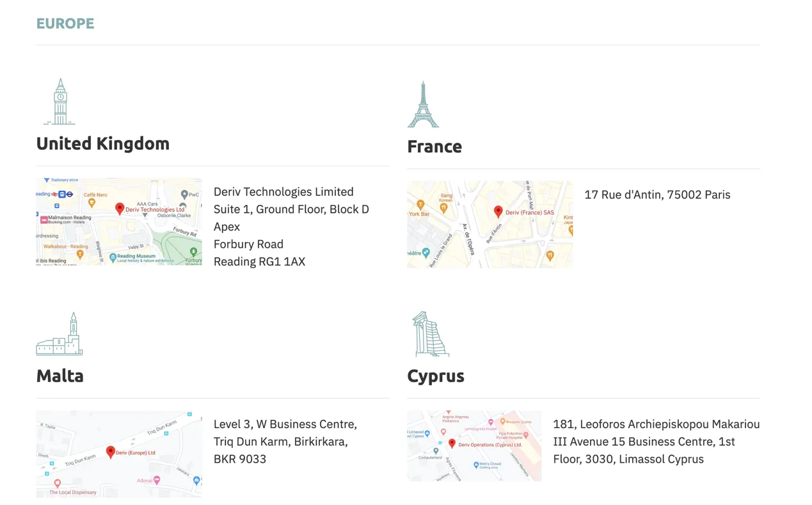Click the text 'Deriv Technologies Limited'
The width and height of the screenshot is (812, 505).
[x=283, y=192]
